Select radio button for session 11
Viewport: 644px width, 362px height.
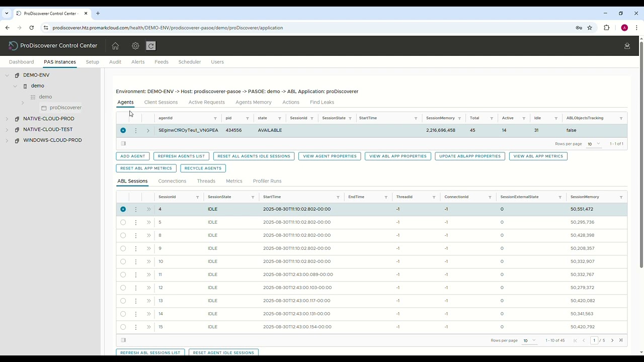[x=123, y=275]
